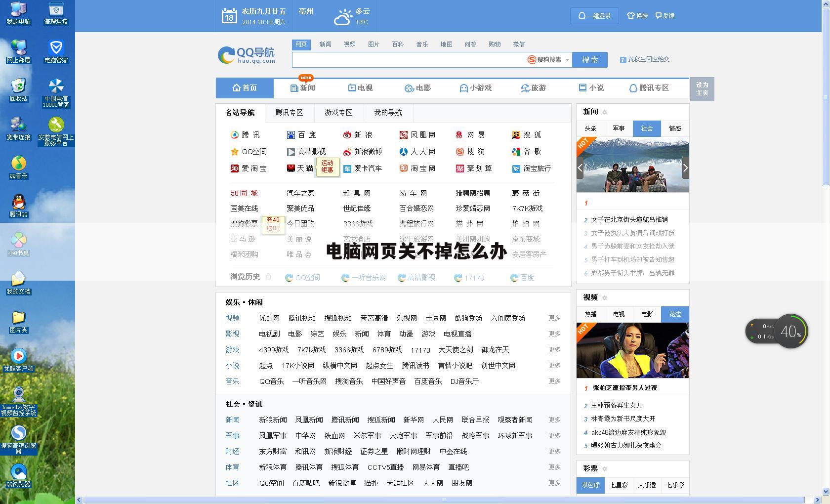
Task: Open 反馈 feedback link
Action: 665,16
